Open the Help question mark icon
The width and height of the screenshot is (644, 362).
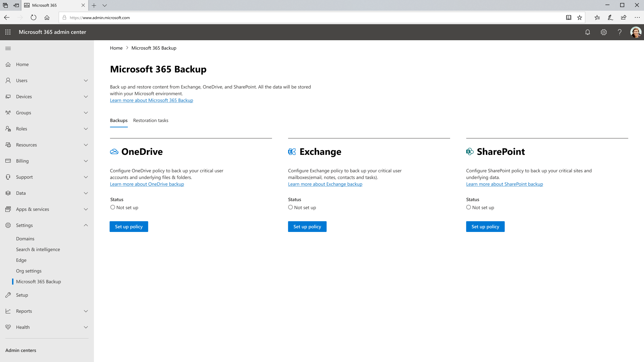(x=620, y=32)
